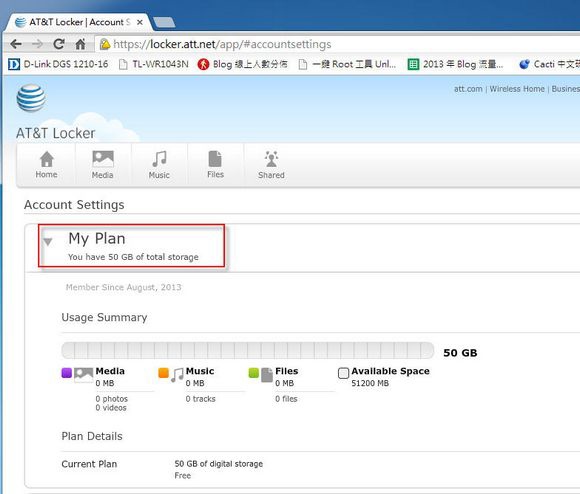Click '50 GB of digital storage' text
The width and height of the screenshot is (580, 494).
coord(219,464)
